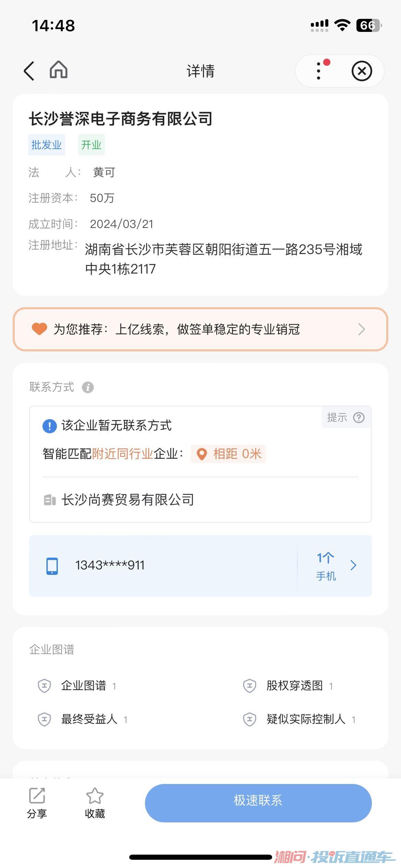Go to home via house icon
The image size is (401, 868).
[59, 70]
